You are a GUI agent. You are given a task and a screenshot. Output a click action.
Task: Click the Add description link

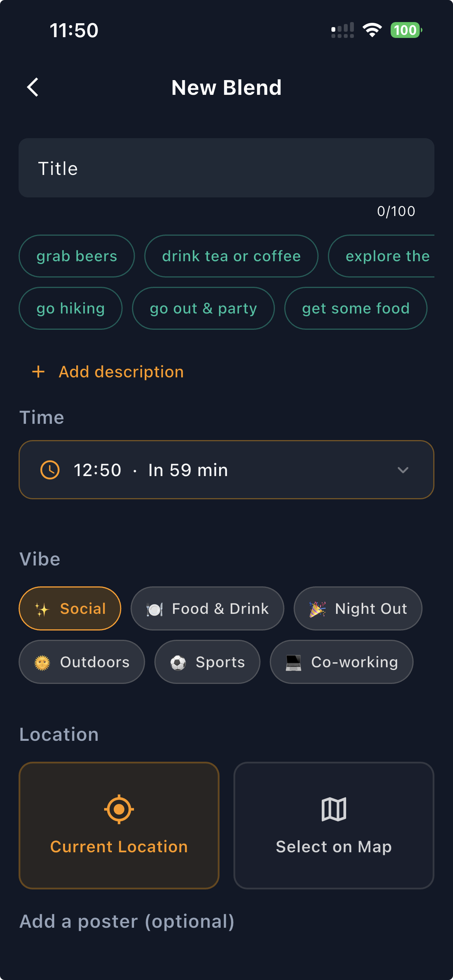click(x=121, y=372)
